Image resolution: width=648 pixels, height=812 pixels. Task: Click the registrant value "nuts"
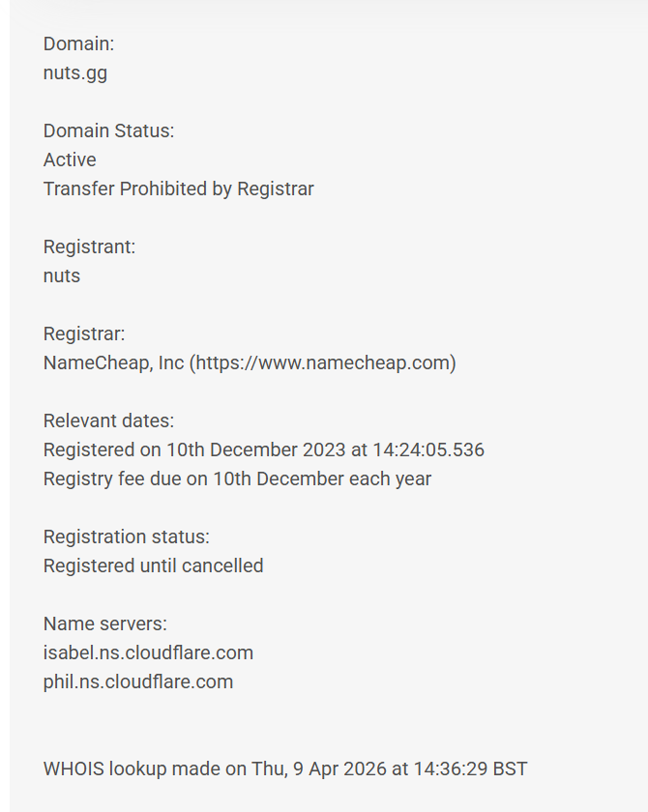pyautogui.click(x=62, y=275)
